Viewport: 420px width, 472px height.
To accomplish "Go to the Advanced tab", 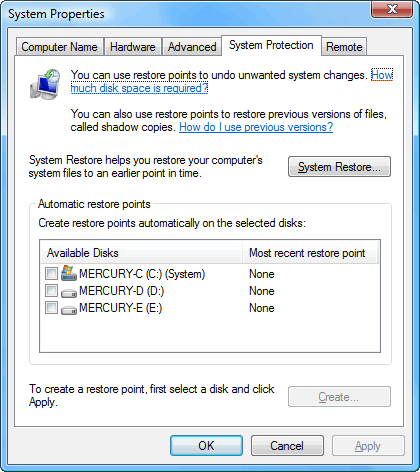I will pyautogui.click(x=192, y=47).
